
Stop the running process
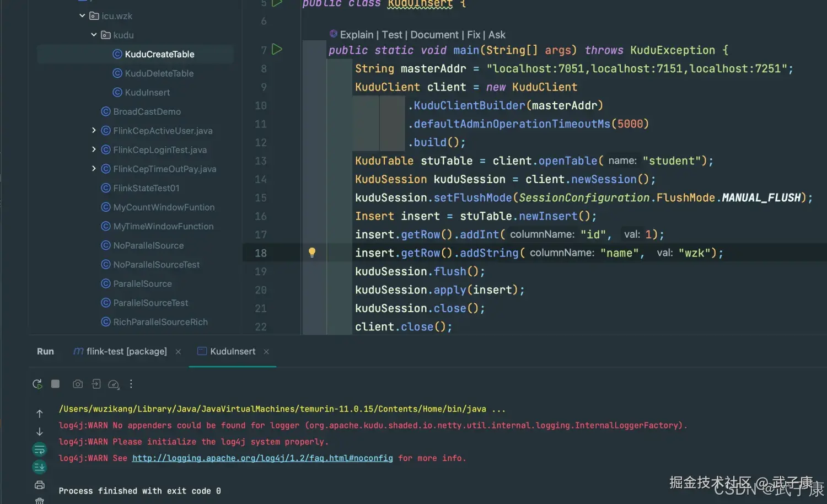(56, 384)
